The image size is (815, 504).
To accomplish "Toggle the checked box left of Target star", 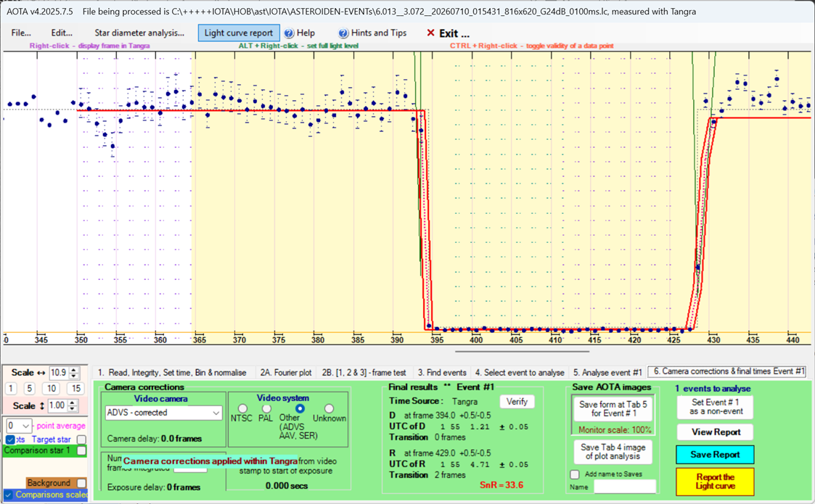I will (x=10, y=439).
